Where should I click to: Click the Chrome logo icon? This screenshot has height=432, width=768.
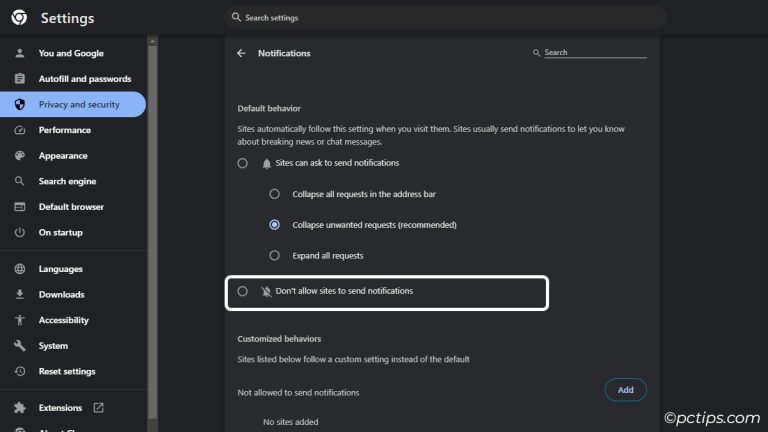(19, 18)
